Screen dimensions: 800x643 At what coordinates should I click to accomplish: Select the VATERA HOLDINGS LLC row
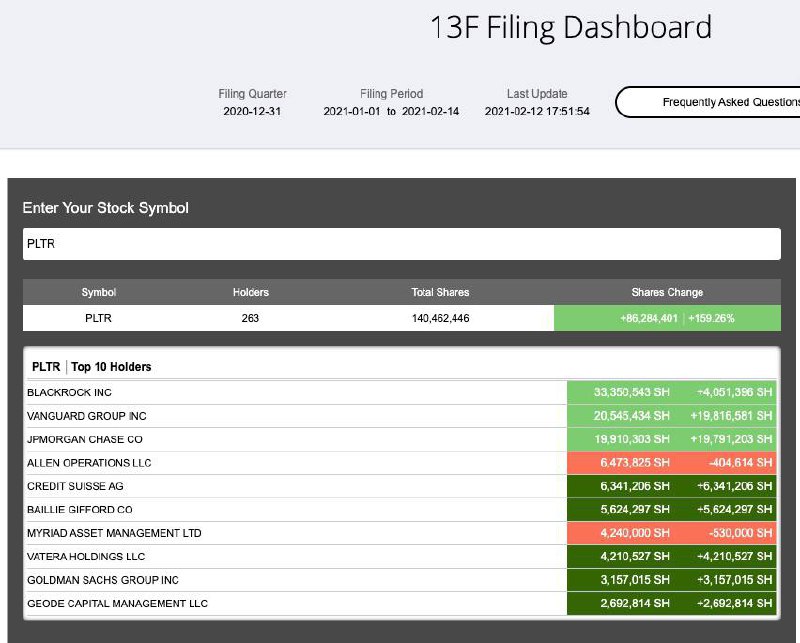tap(402, 557)
